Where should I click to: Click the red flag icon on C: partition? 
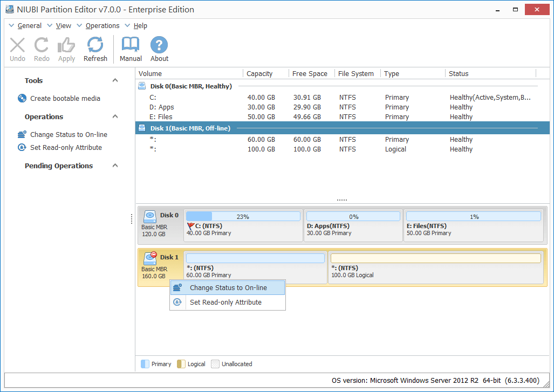click(x=191, y=226)
